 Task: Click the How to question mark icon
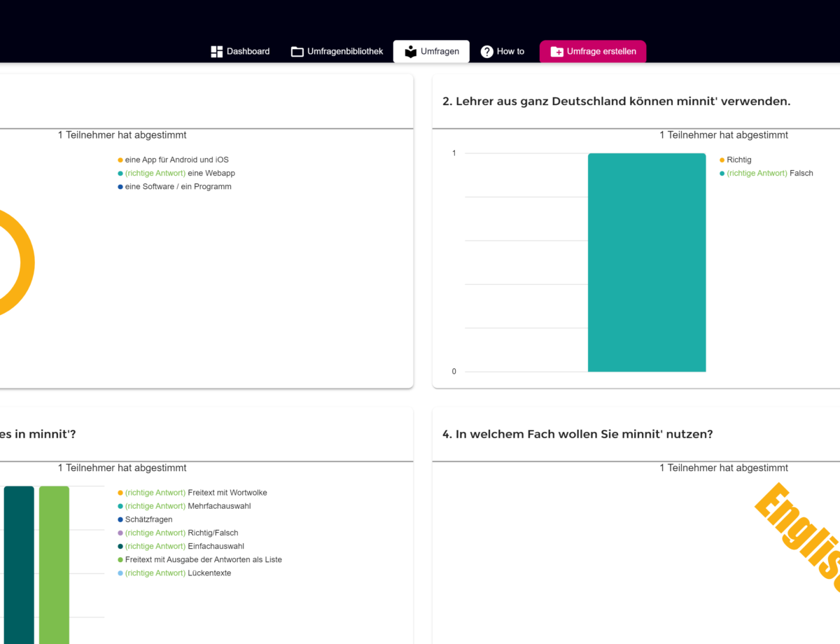pyautogui.click(x=487, y=52)
